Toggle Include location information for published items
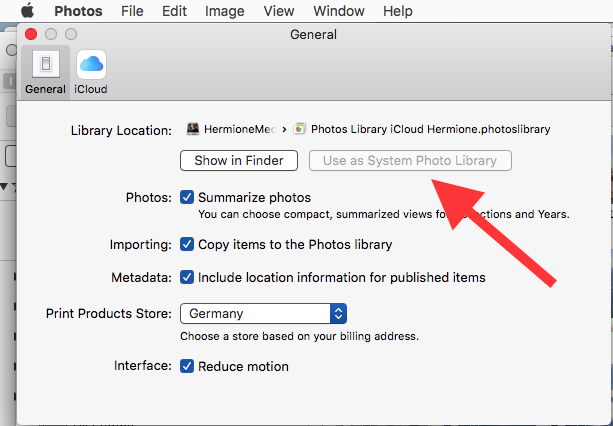The height and width of the screenshot is (426, 613). (x=187, y=277)
